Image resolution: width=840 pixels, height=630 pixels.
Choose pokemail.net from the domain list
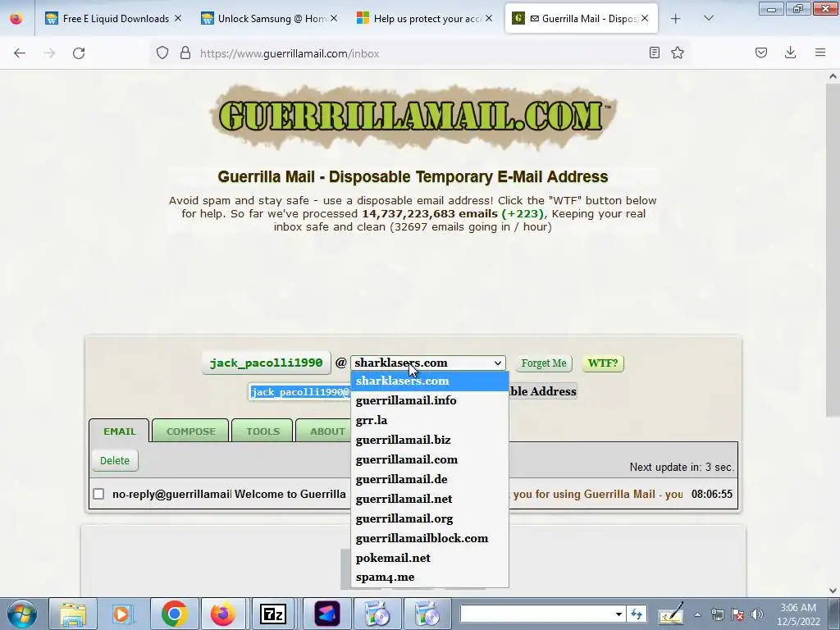click(x=430, y=558)
